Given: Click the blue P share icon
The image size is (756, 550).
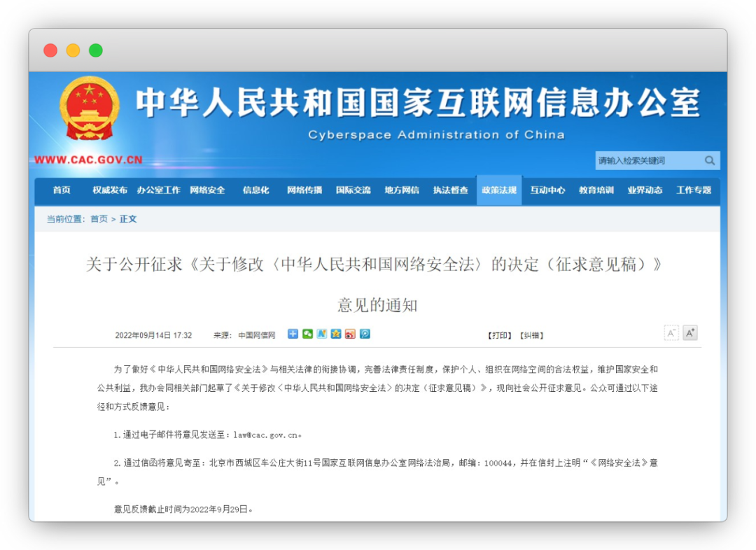Looking at the screenshot, I should point(365,334).
